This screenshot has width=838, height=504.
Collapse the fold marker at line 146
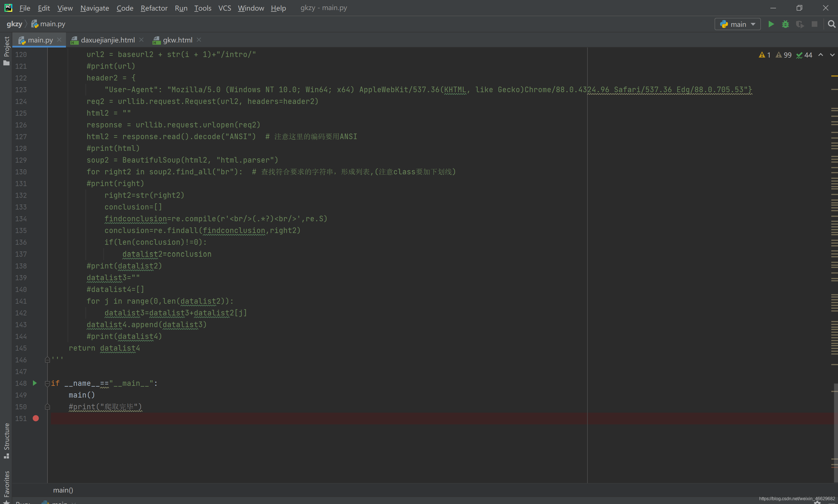point(47,360)
